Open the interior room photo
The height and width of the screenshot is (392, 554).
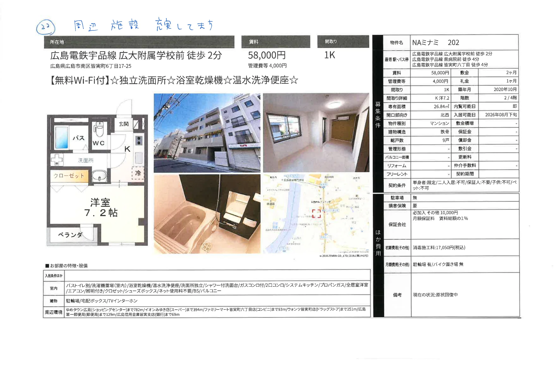pos(316,133)
